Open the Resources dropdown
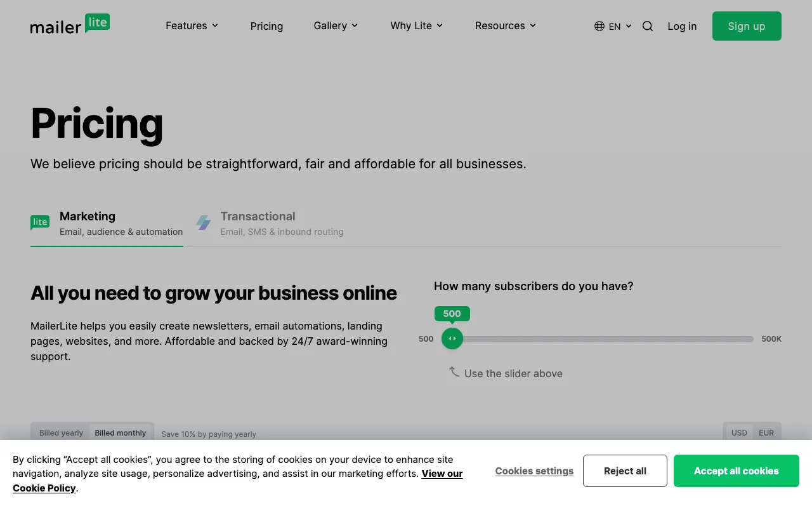 click(506, 25)
